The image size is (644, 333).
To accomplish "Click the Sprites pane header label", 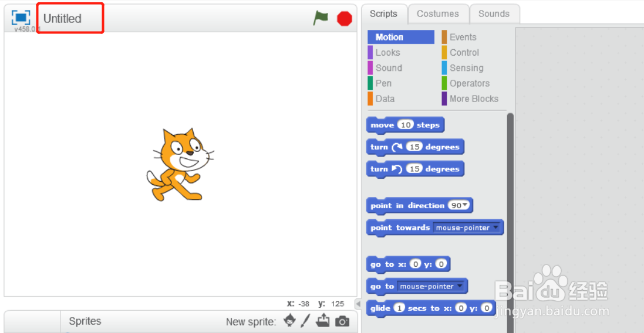I will click(x=85, y=321).
